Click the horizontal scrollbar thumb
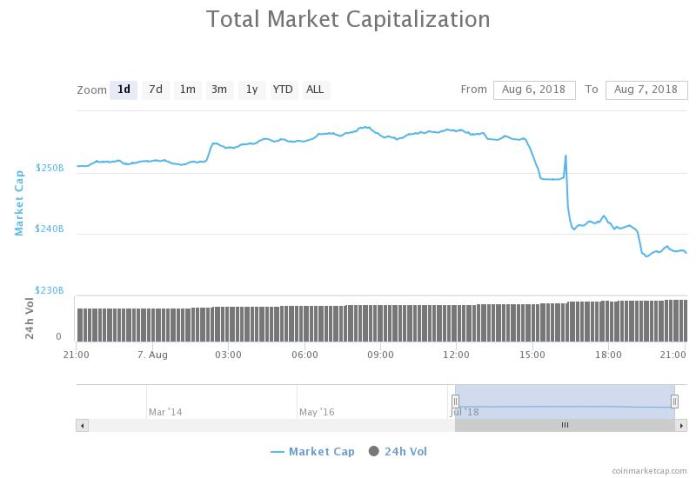Image resolution: width=696 pixels, height=478 pixels. (564, 425)
